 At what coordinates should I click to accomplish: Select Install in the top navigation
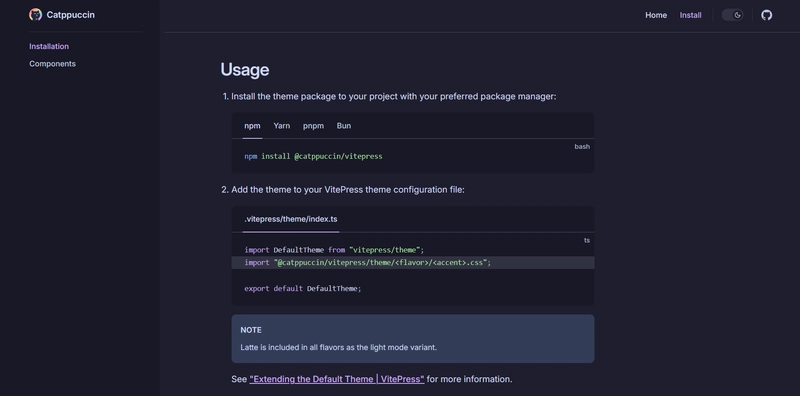[690, 15]
